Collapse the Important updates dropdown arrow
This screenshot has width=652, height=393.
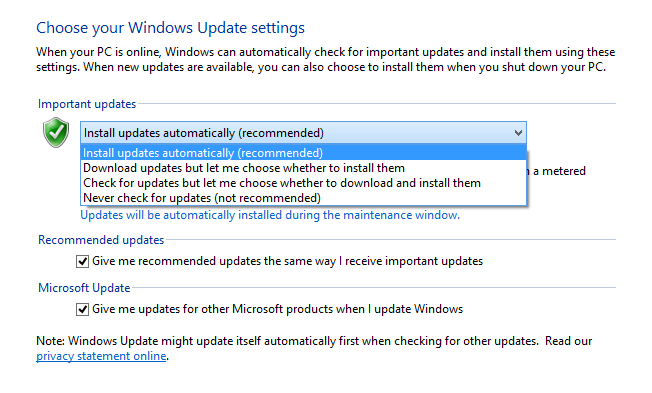[518, 133]
